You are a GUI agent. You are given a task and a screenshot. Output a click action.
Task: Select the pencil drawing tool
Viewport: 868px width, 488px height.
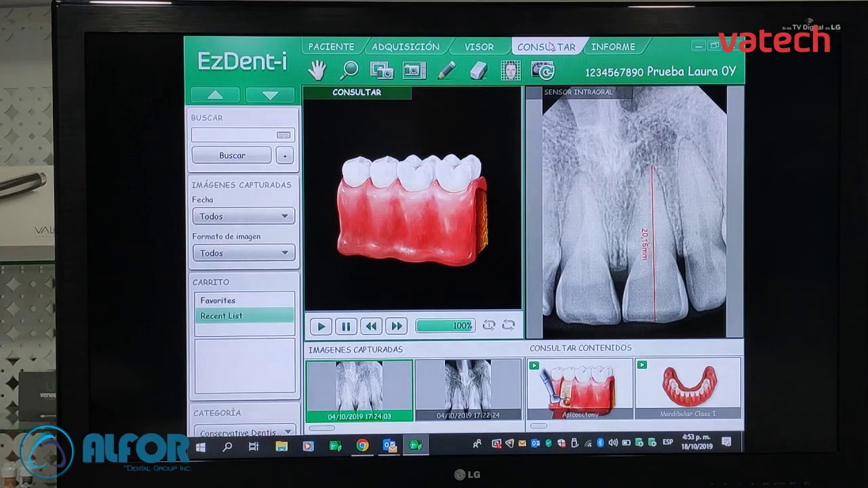(x=447, y=70)
